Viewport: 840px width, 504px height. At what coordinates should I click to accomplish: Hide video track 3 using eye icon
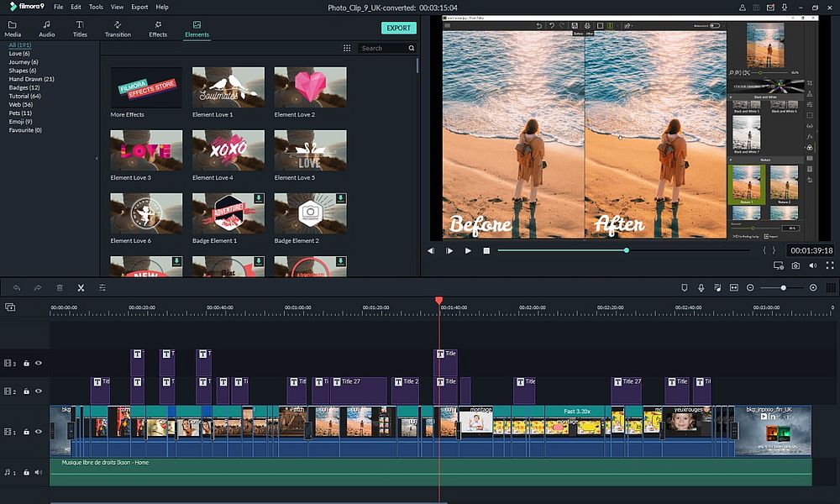[38, 364]
